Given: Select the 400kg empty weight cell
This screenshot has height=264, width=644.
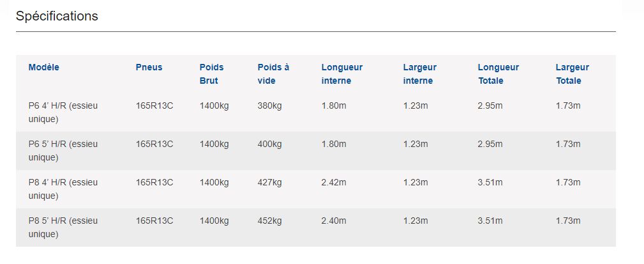Looking at the screenshot, I should [269, 144].
